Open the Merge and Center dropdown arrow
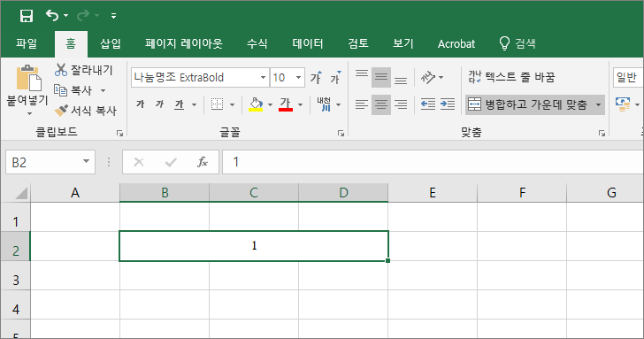The width and height of the screenshot is (644, 339). [x=598, y=104]
